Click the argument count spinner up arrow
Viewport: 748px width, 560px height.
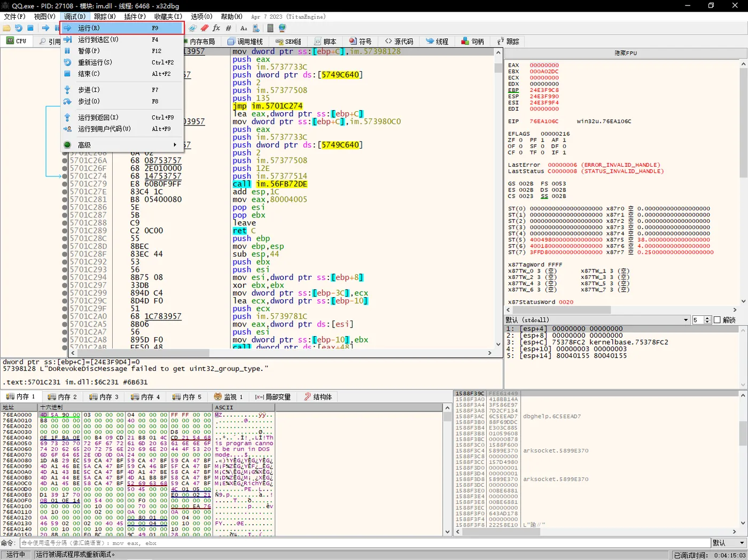click(x=707, y=318)
